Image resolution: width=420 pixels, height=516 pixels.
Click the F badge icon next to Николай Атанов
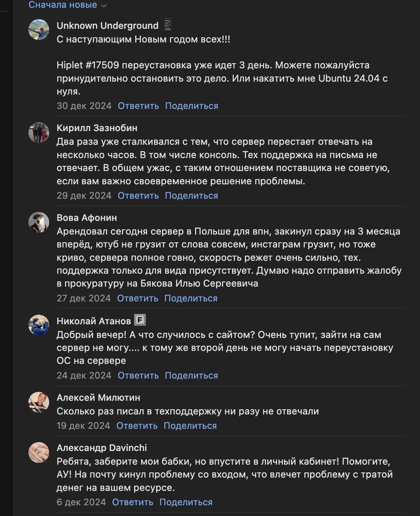point(140,320)
